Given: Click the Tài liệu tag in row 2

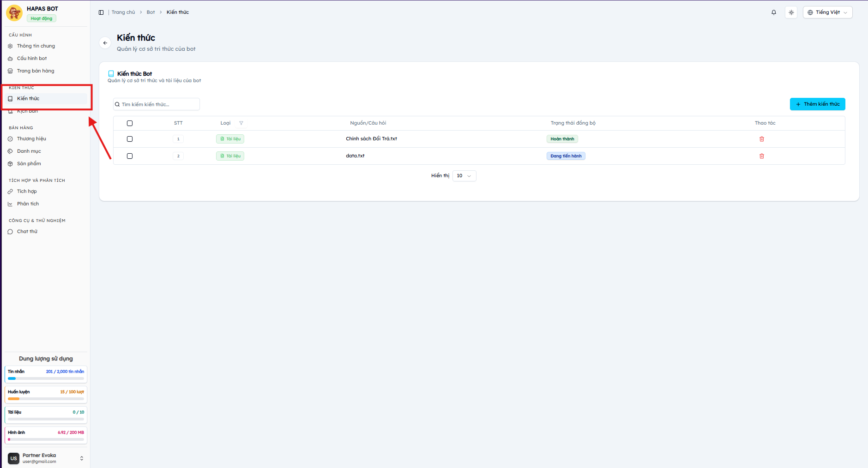Looking at the screenshot, I should click(230, 156).
